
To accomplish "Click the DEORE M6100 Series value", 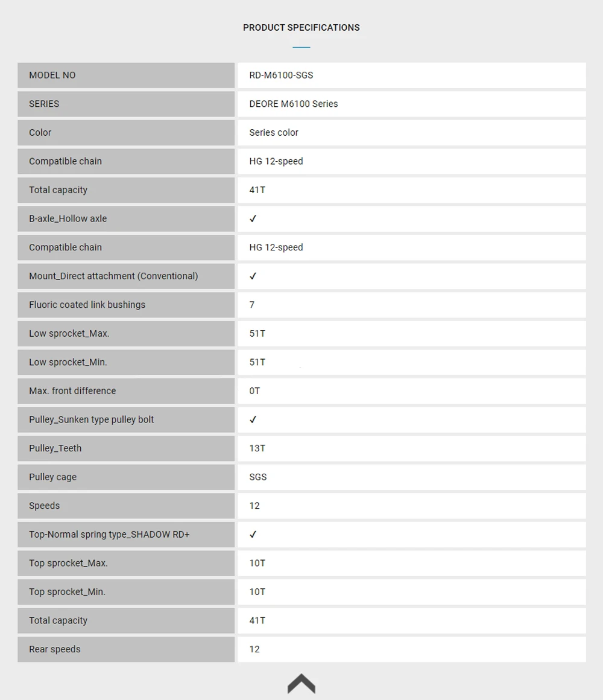I will (294, 104).
